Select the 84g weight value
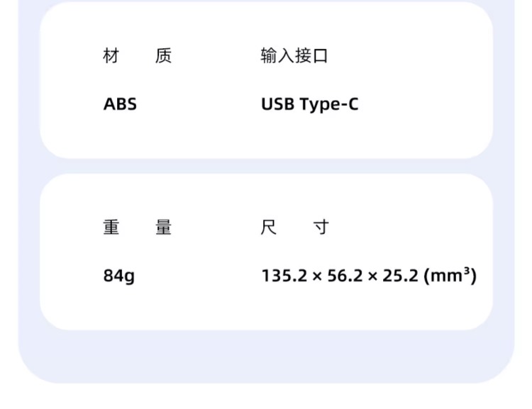Image resolution: width=532 pixels, height=409 pixels. [x=119, y=276]
